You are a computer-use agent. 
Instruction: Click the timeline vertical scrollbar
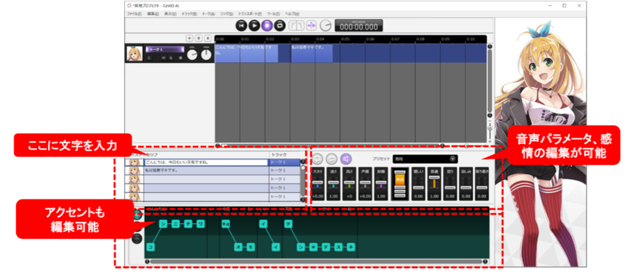(489, 81)
